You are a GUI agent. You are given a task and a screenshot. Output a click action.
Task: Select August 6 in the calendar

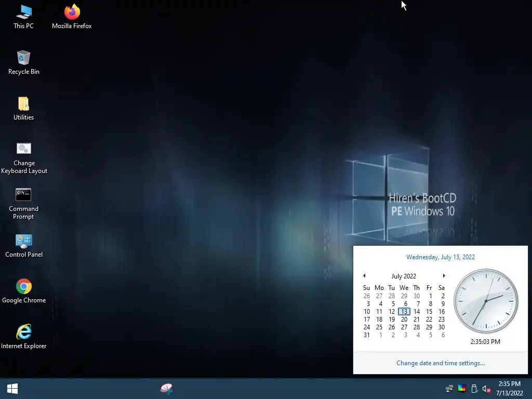[x=443, y=335]
